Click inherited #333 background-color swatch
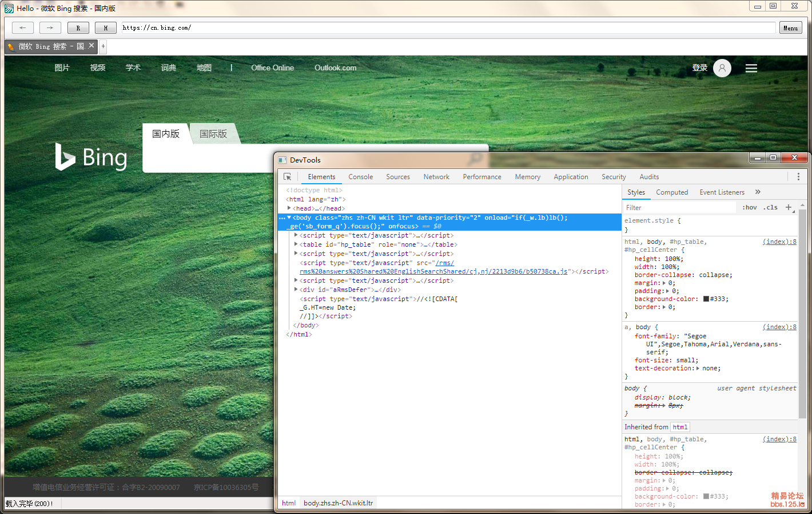Screen dimensions: 812x514 tap(706, 496)
